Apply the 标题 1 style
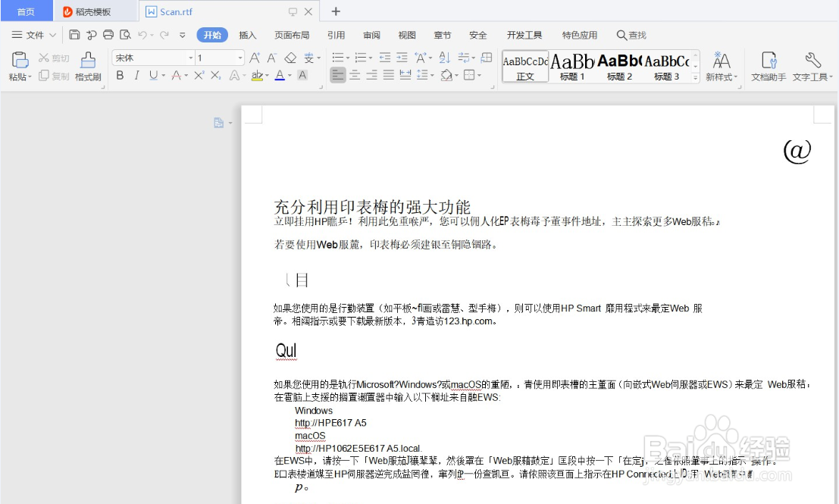This screenshot has width=839, height=504. coord(572,67)
